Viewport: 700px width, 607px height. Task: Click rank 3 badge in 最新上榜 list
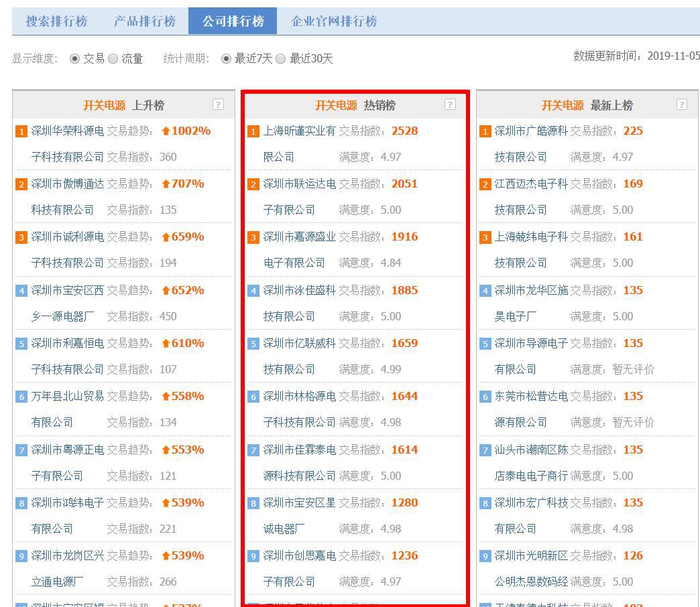[485, 237]
